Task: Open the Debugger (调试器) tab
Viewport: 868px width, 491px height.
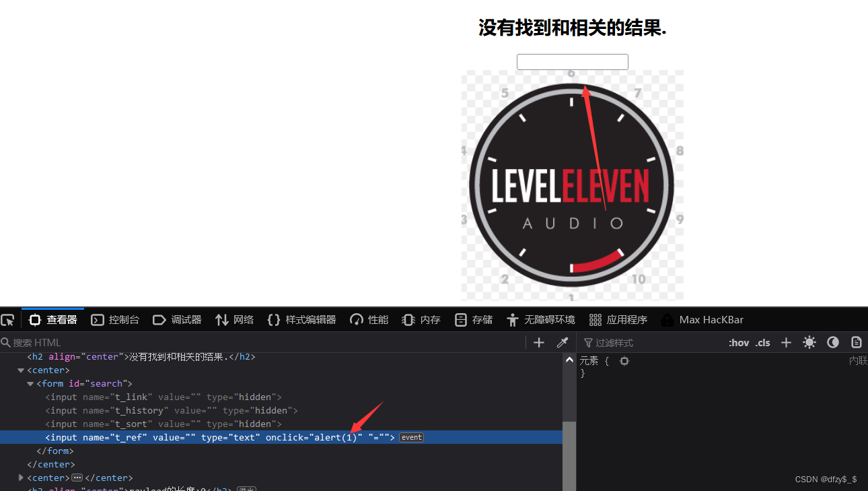Action: [177, 320]
